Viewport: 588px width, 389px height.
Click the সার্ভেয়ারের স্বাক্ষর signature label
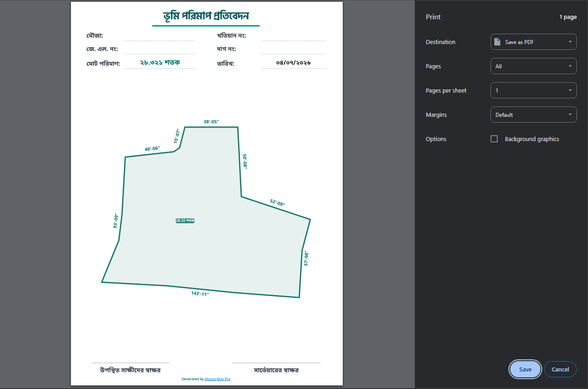(x=276, y=370)
